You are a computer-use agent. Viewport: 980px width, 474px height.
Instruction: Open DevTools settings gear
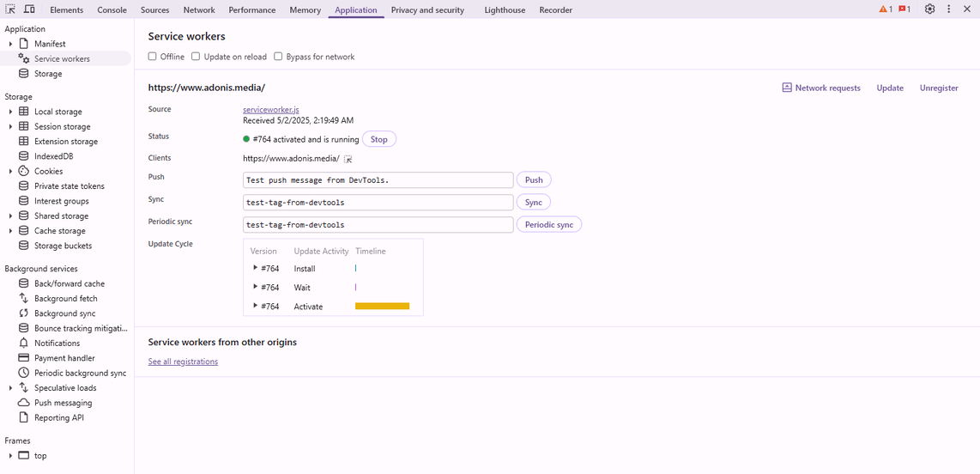coord(929,9)
